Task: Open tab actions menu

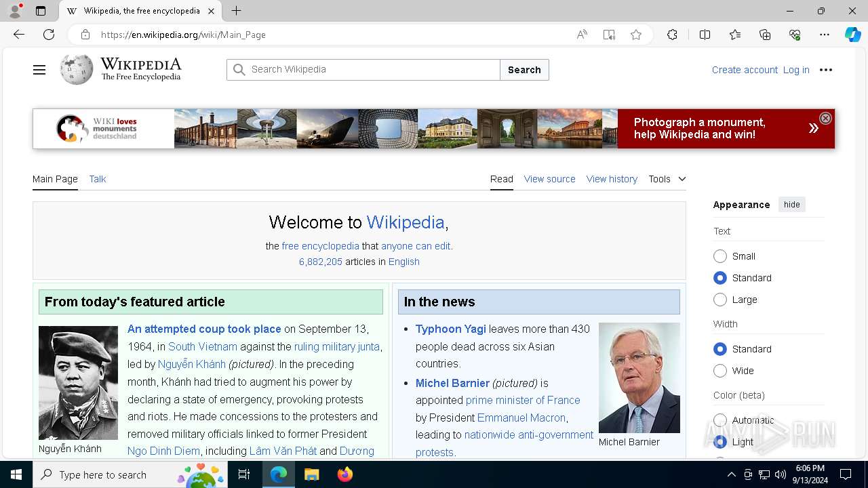Action: pyautogui.click(x=41, y=11)
